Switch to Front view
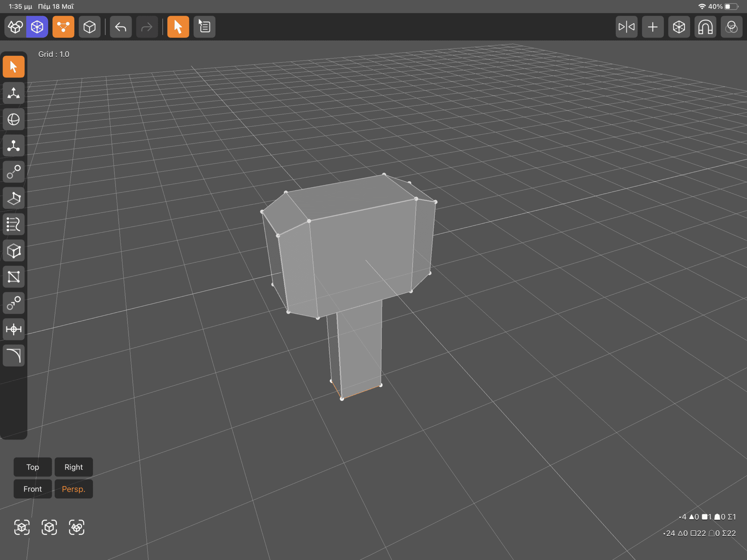This screenshot has height=560, width=747. coord(33,489)
